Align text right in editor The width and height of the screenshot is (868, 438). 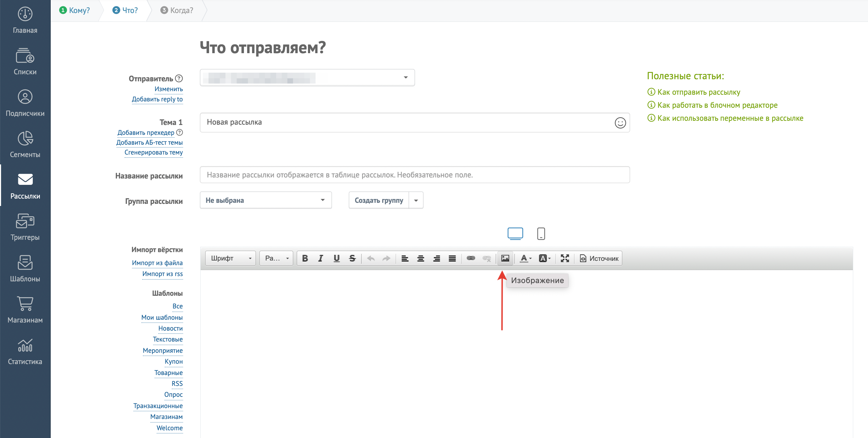pos(436,258)
